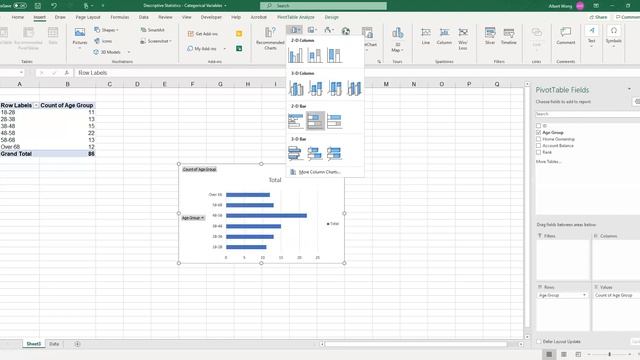Toggle the AutoSave switch
Image resolution: width=640 pixels, height=360 pixels.
(20, 6)
